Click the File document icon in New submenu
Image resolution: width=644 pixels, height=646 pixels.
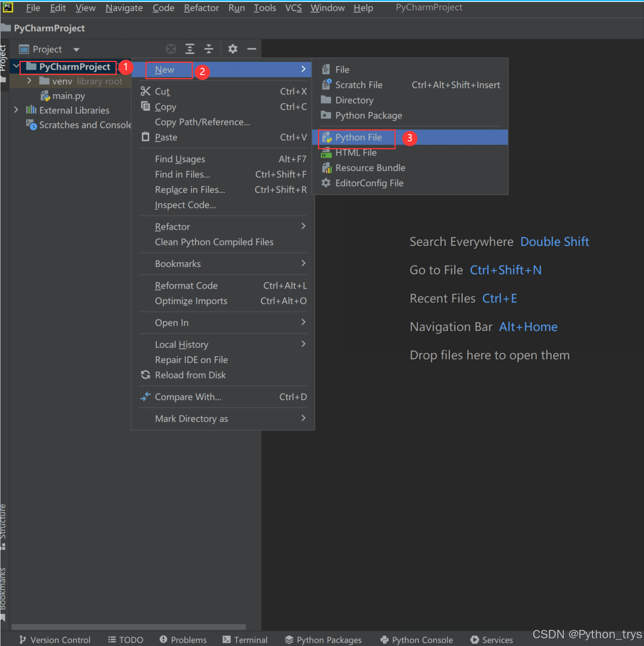pos(326,69)
